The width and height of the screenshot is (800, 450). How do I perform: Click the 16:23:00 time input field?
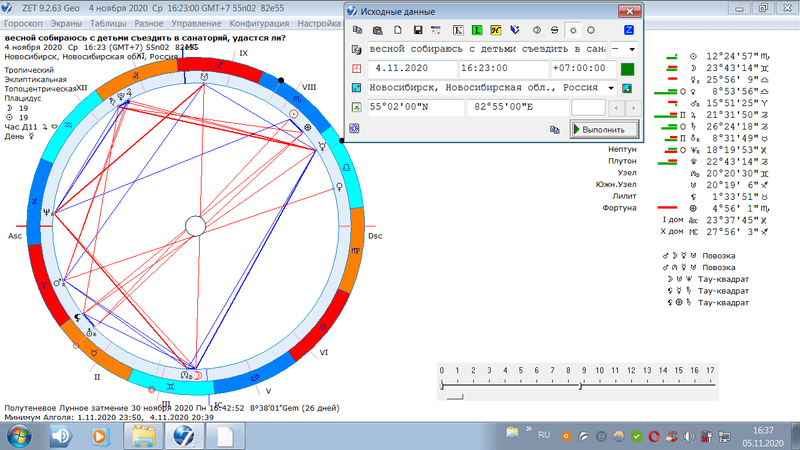coord(502,69)
